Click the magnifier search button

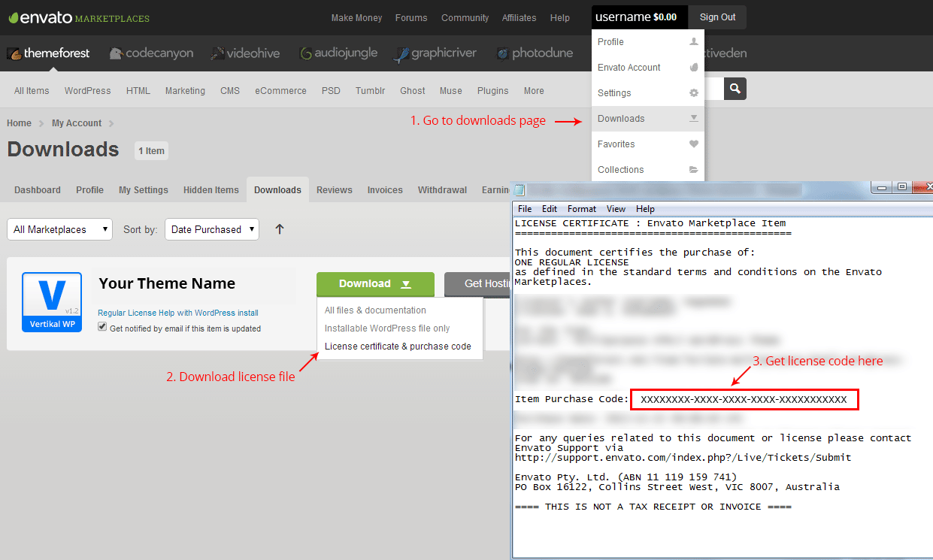pyautogui.click(x=735, y=89)
